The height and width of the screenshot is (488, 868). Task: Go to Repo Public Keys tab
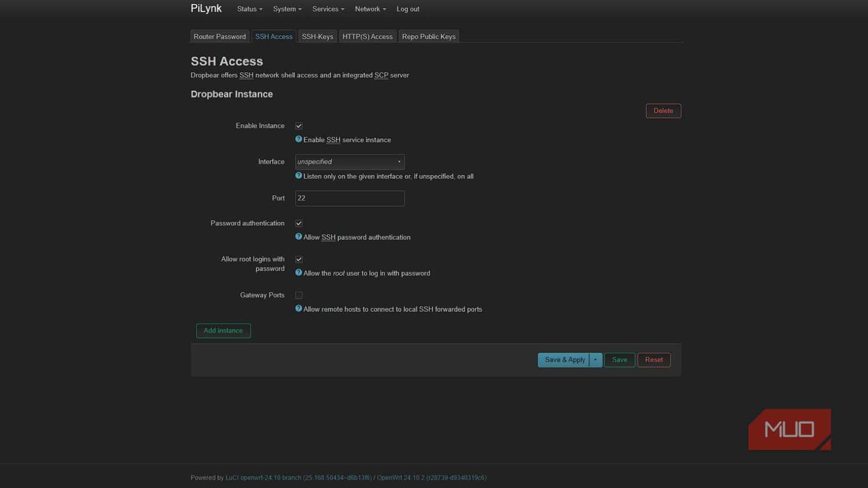[429, 36]
